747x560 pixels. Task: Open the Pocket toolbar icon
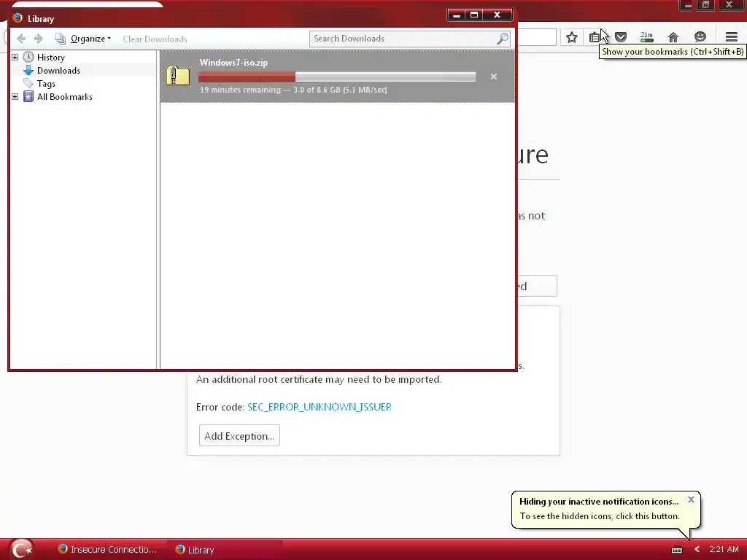(x=620, y=37)
